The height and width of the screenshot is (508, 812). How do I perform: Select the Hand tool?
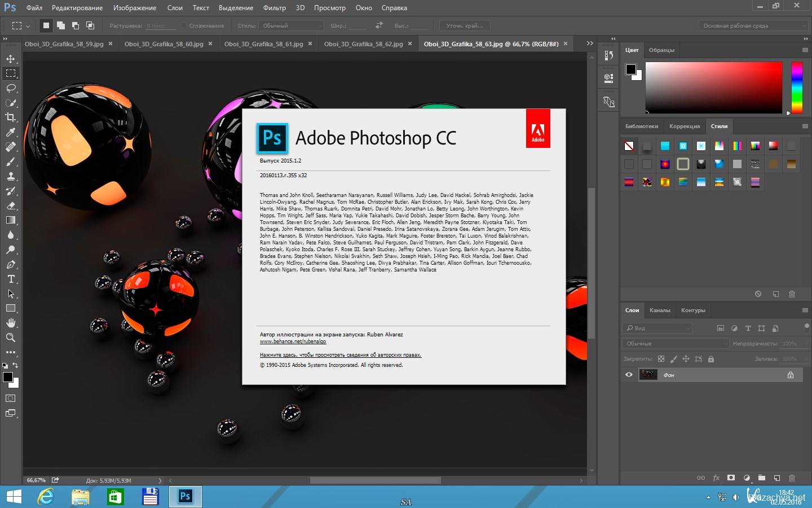point(11,323)
